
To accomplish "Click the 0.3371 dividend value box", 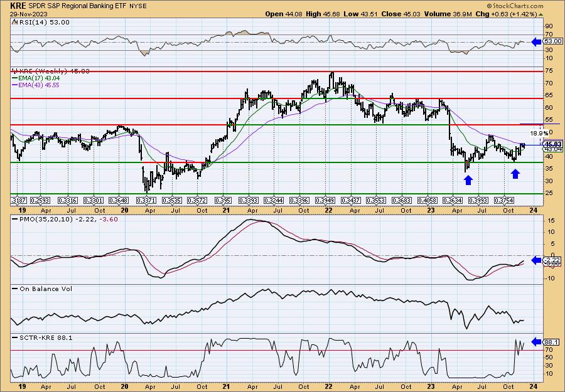I will 146,200.
